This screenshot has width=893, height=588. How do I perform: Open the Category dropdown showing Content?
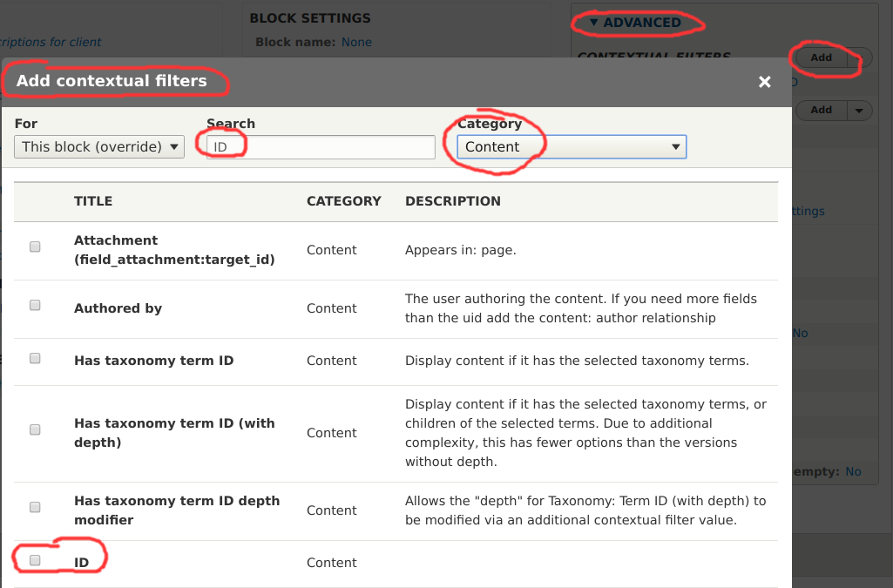point(572,147)
